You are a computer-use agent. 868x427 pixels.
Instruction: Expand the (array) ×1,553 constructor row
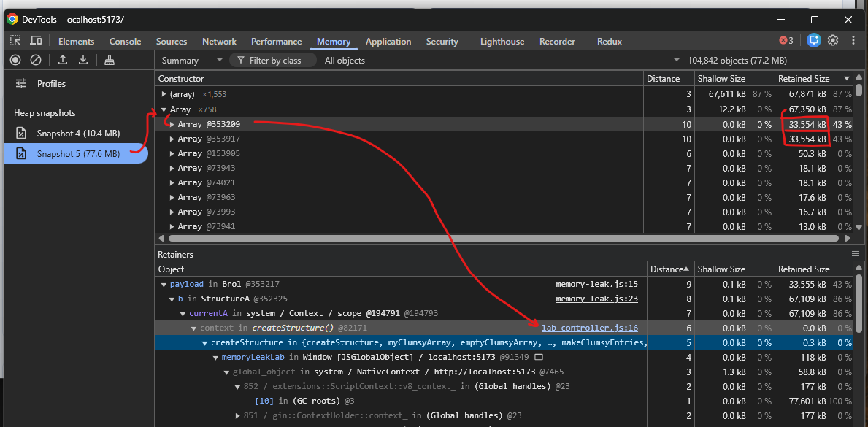pyautogui.click(x=164, y=94)
